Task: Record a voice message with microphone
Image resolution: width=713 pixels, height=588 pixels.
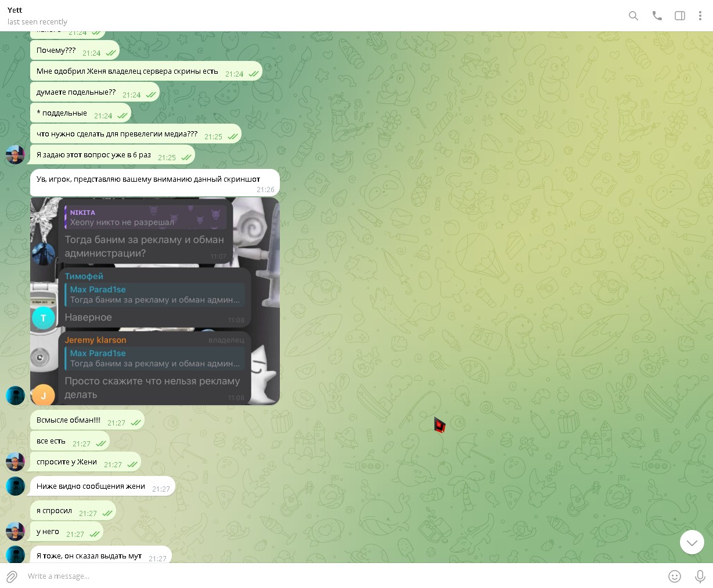Action: coord(700,576)
